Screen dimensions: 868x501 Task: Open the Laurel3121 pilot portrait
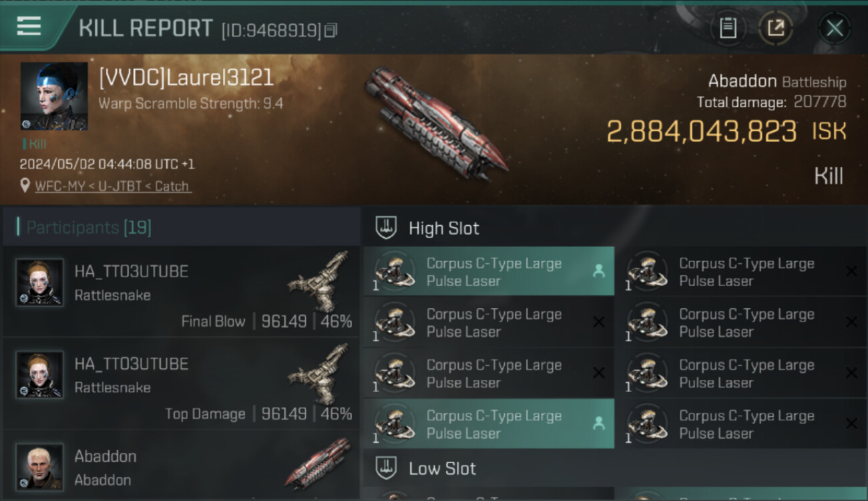coord(54,96)
